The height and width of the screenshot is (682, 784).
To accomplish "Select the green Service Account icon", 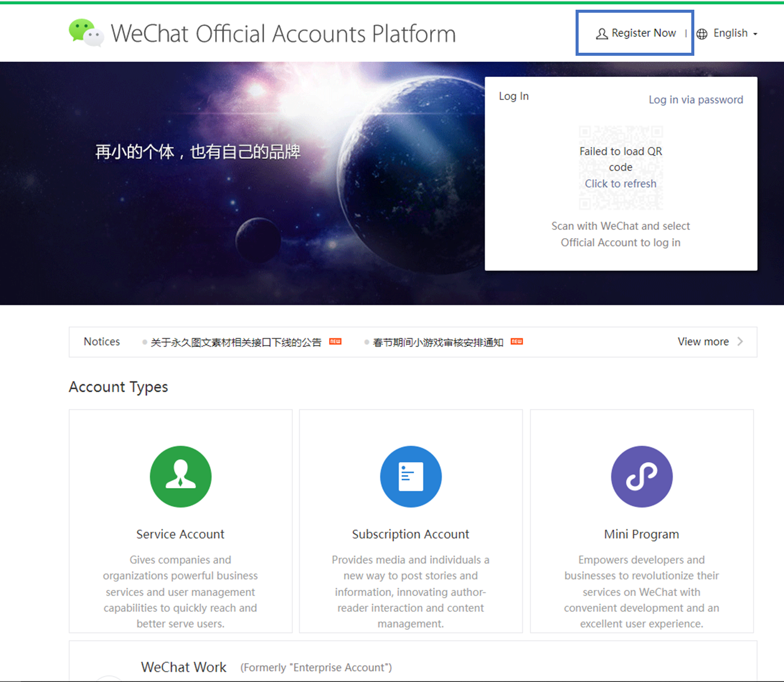I will 180,476.
